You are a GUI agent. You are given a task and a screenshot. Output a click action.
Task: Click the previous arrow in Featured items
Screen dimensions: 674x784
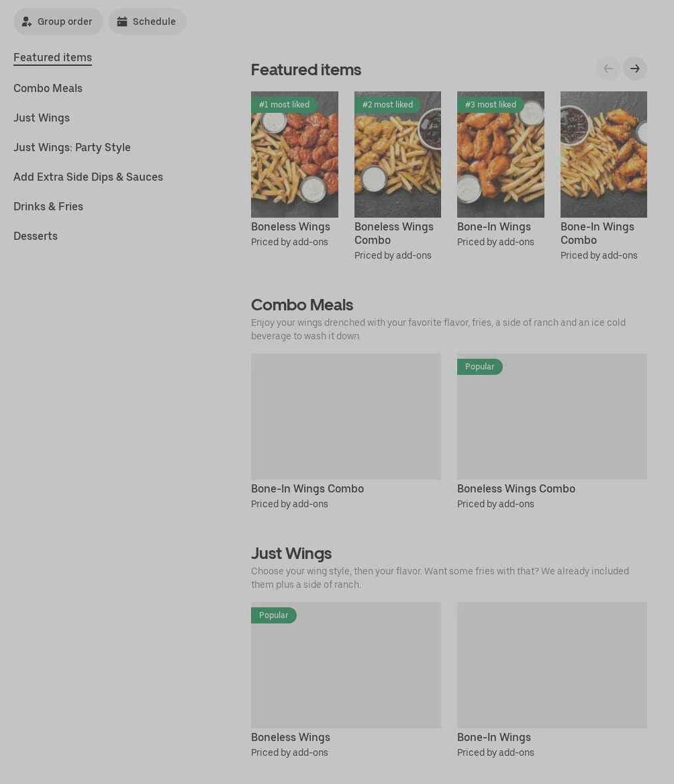[x=608, y=69]
